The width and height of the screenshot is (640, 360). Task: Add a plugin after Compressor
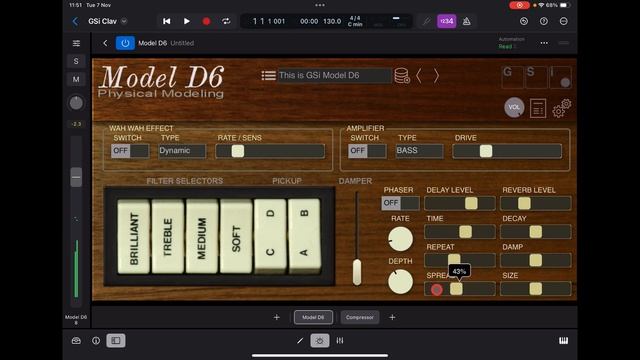392,317
